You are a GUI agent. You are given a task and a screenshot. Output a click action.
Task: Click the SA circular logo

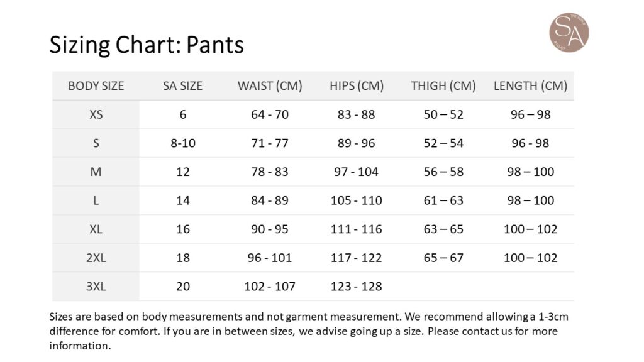(x=569, y=32)
